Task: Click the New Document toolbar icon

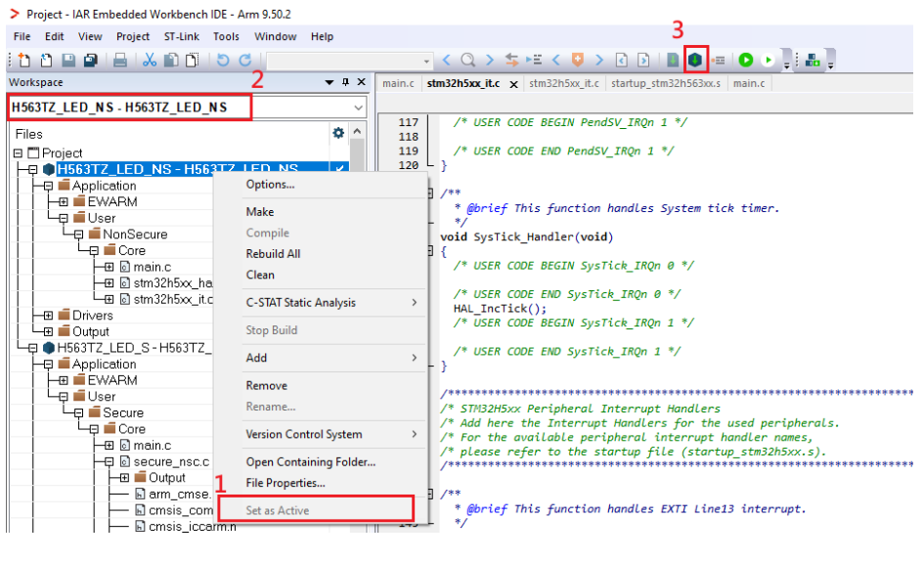Action: 24,60
